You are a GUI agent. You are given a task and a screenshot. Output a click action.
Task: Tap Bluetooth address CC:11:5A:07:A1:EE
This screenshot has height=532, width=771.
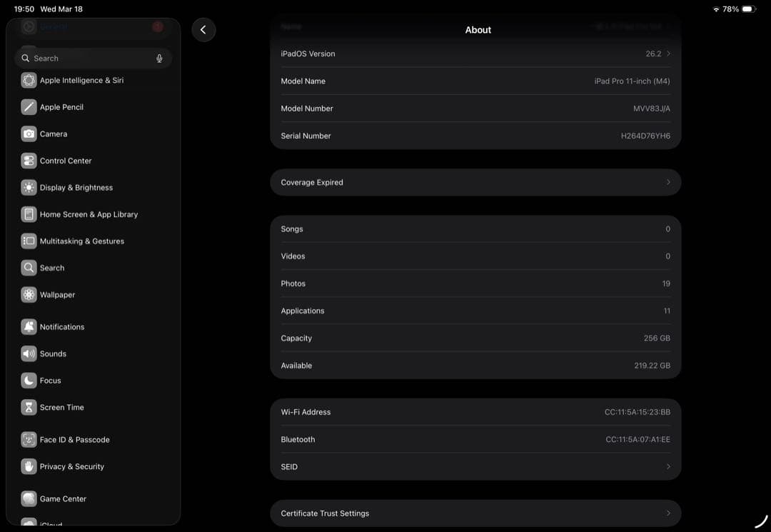pos(638,440)
